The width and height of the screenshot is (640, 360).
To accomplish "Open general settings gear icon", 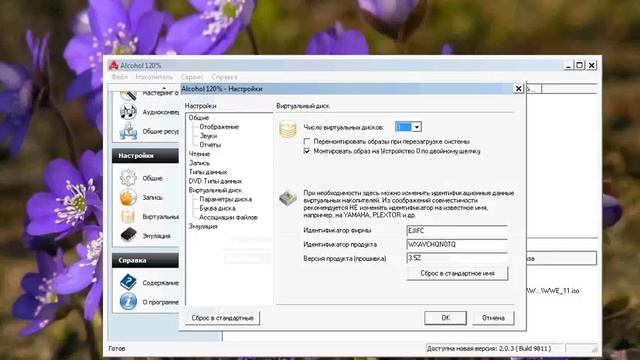I will pyautogui.click(x=128, y=178).
